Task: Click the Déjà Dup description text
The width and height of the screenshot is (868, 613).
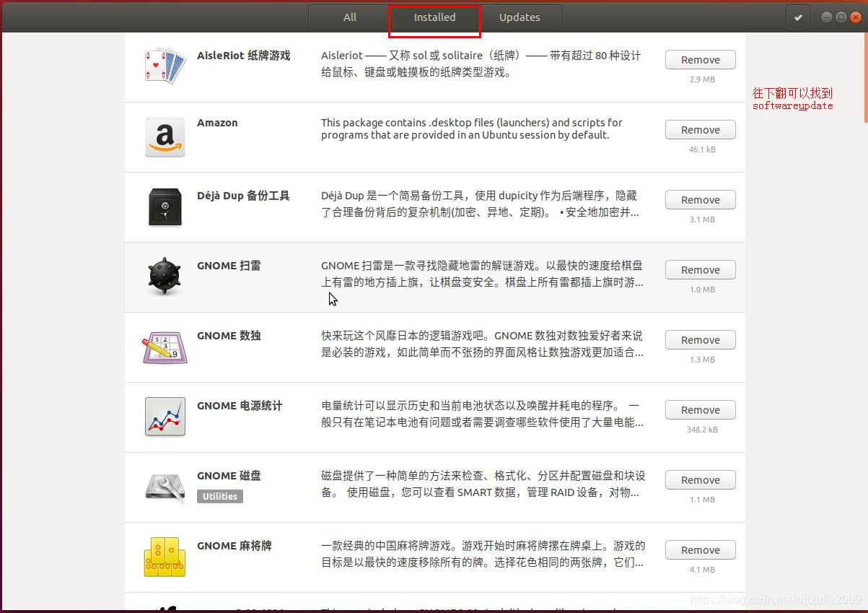Action: pyautogui.click(x=481, y=204)
